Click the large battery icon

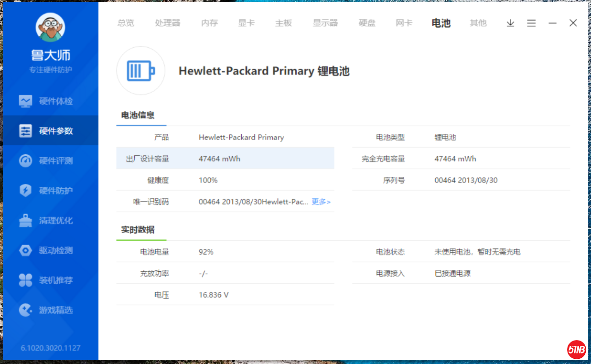coord(141,71)
